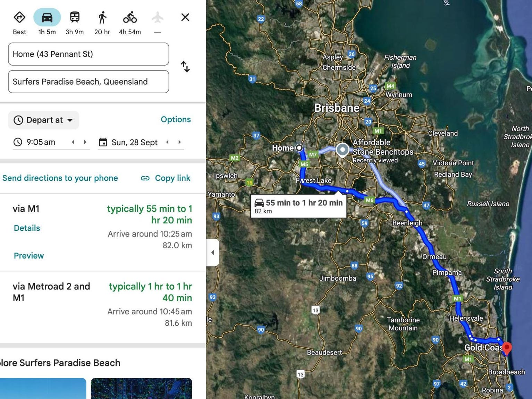
Task: Click the red destination pin on map
Action: click(x=507, y=348)
